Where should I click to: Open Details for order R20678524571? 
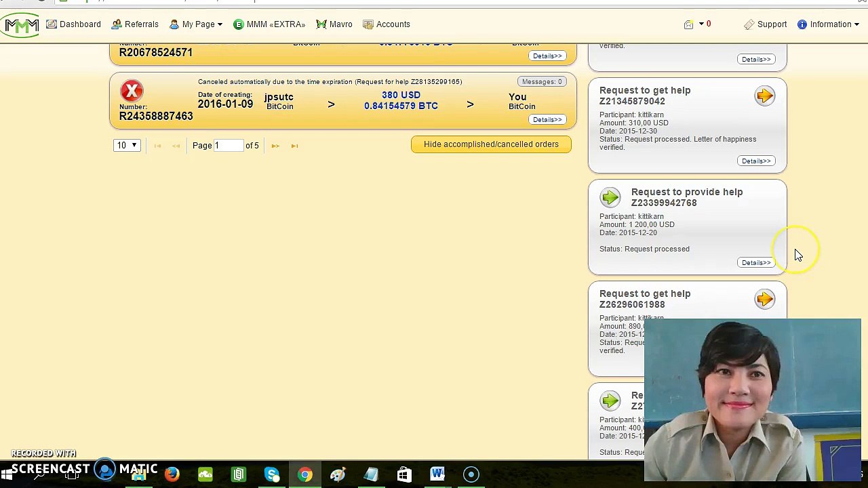click(547, 56)
